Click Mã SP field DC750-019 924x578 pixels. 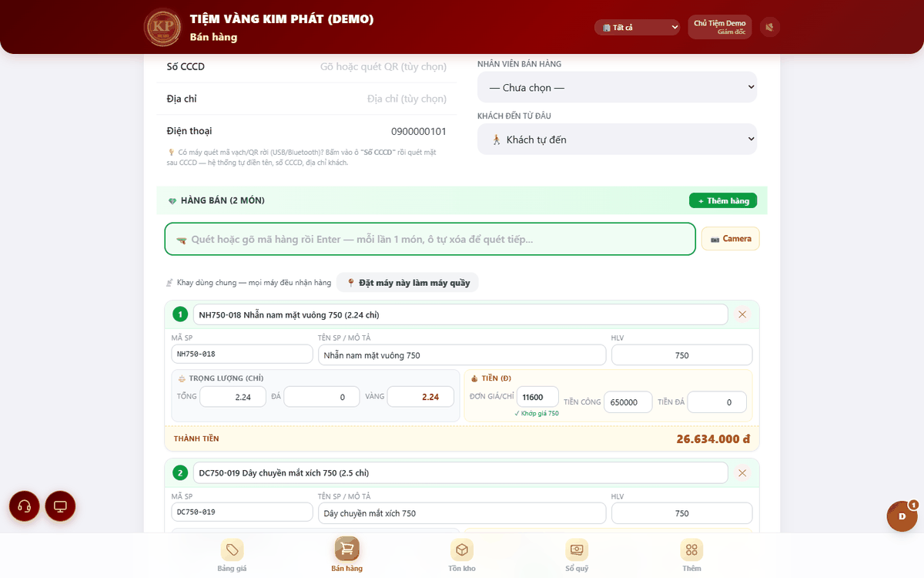[x=242, y=512]
